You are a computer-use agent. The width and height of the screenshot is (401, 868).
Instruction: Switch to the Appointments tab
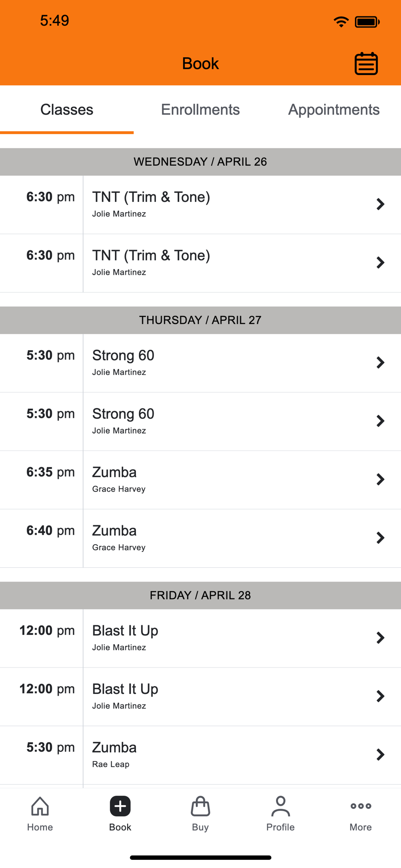click(334, 110)
